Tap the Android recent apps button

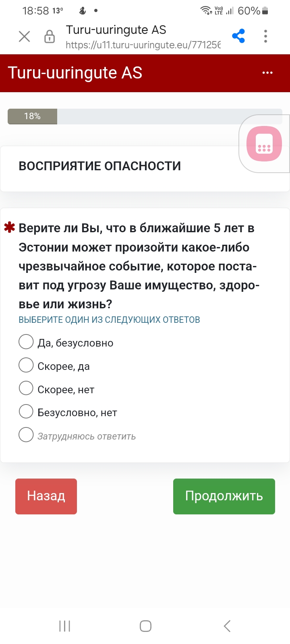click(64, 626)
